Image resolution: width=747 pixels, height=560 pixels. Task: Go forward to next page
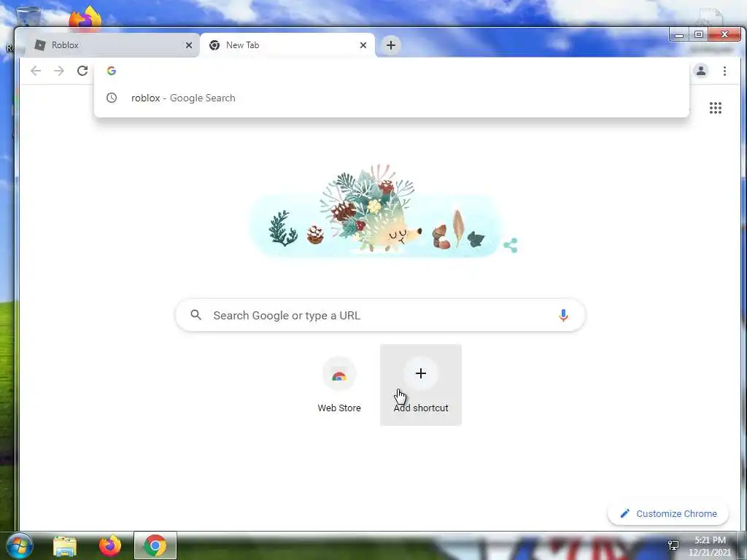tap(59, 71)
